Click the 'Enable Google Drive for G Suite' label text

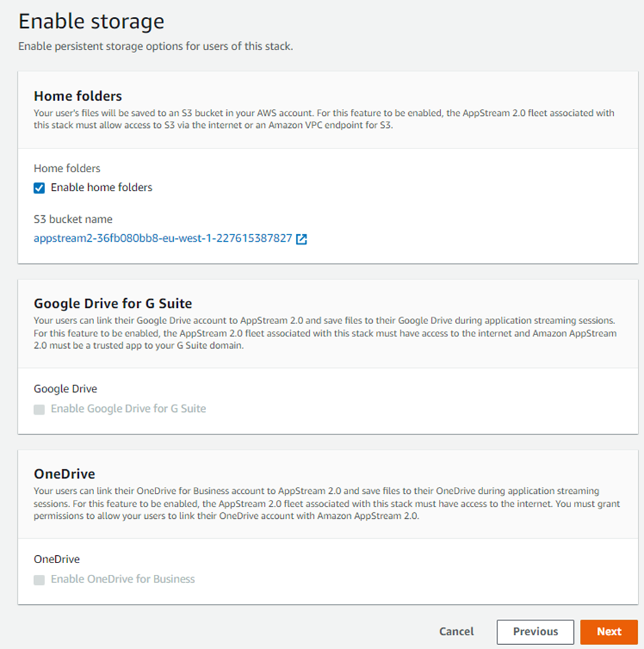[x=128, y=409]
